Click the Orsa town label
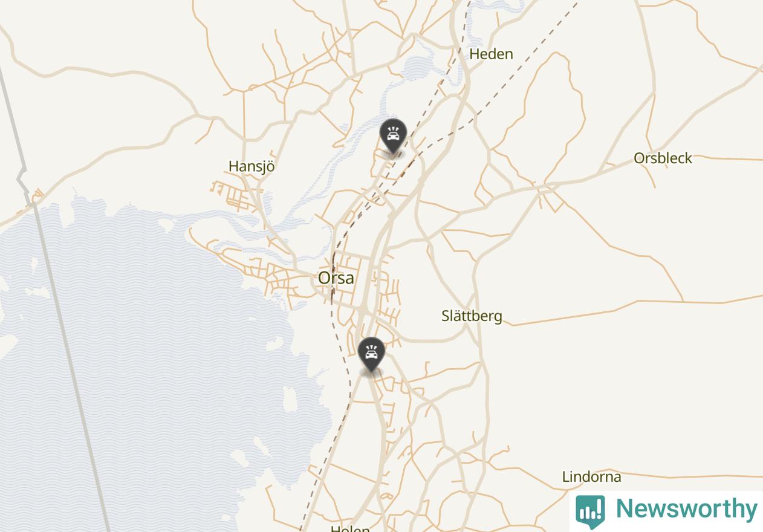 pos(336,278)
